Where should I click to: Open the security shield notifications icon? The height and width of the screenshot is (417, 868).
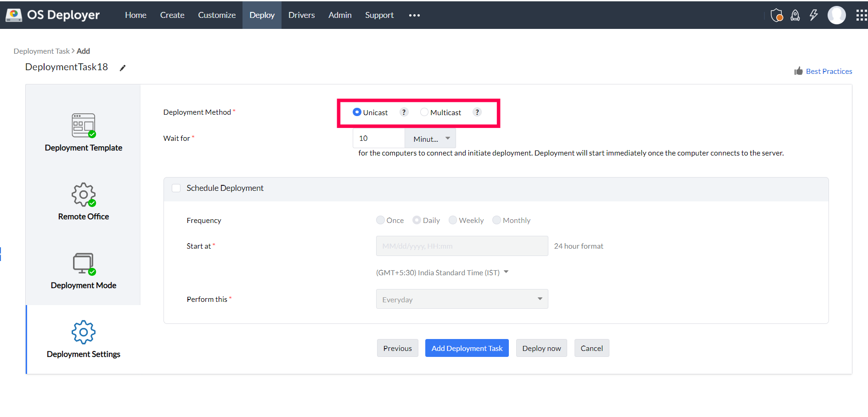tap(777, 15)
